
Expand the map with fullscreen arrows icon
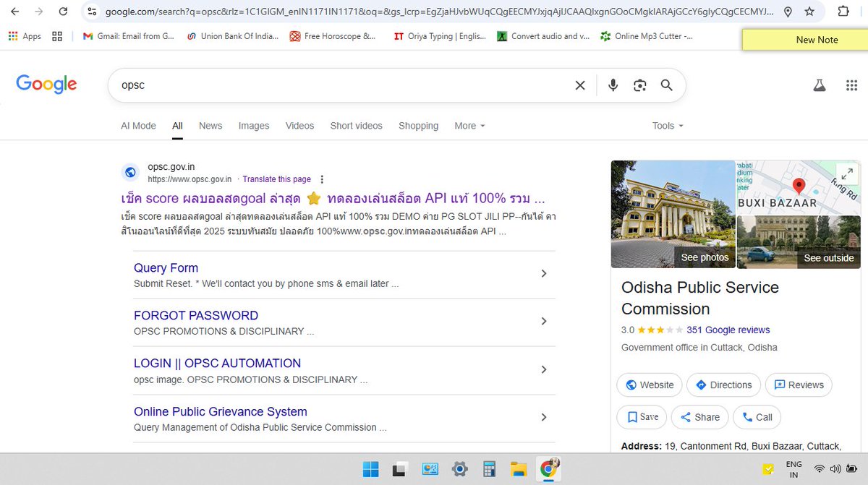(x=846, y=173)
